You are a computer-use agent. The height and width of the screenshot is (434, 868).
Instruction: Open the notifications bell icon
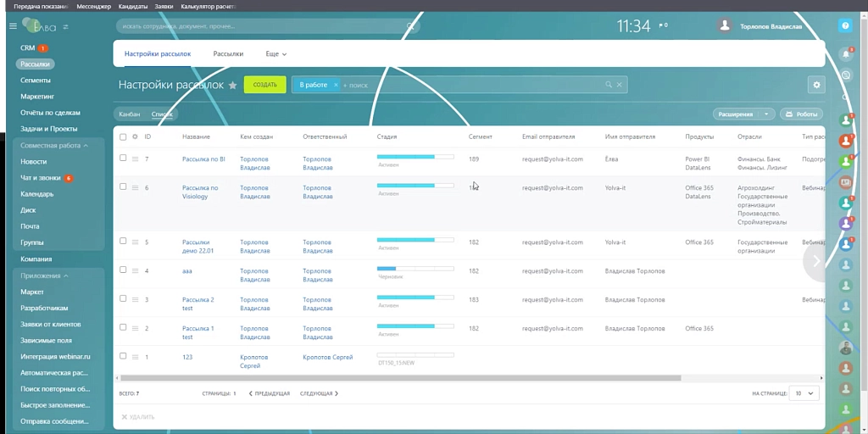click(x=845, y=54)
